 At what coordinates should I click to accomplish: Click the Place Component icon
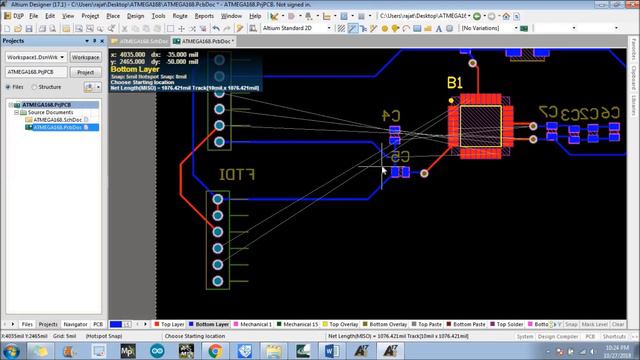pyautogui.click(x=449, y=29)
